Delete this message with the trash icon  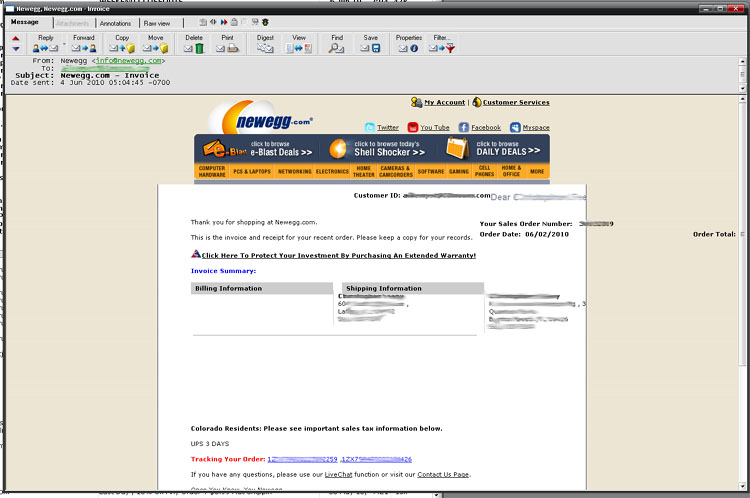click(x=194, y=43)
